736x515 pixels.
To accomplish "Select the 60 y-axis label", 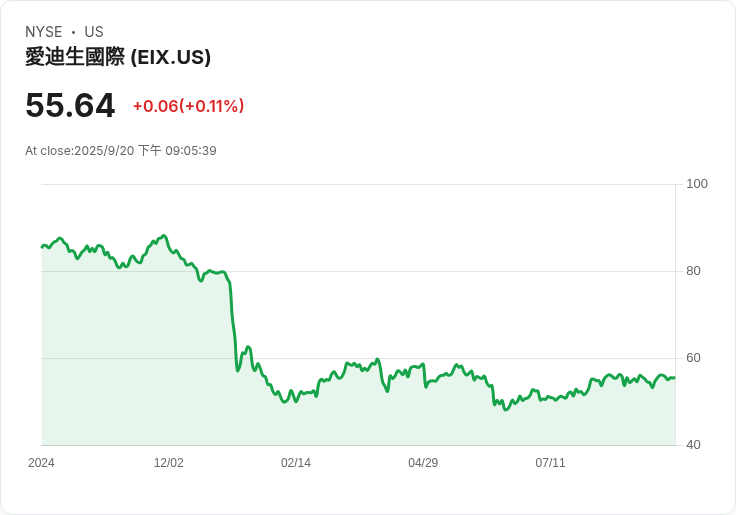I will pos(693,358).
